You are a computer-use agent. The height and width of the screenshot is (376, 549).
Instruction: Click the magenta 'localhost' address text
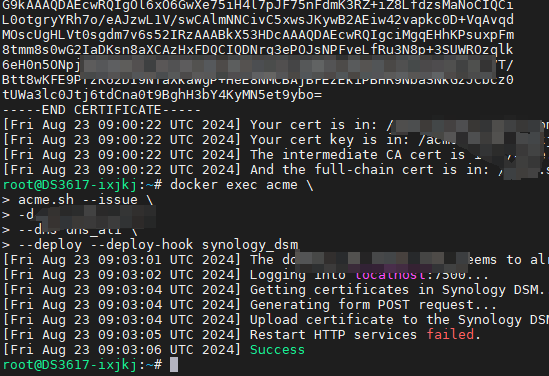(x=390, y=275)
